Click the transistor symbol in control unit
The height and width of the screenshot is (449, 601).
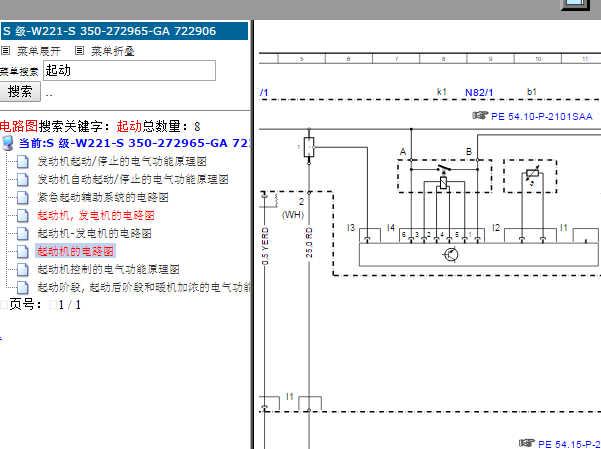tap(451, 255)
